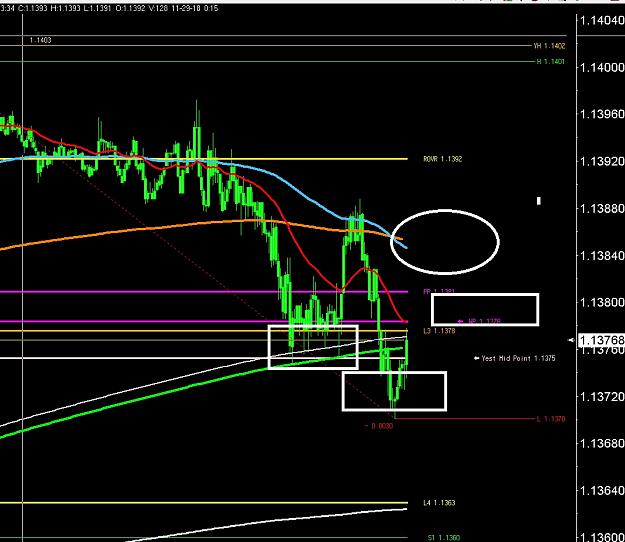Click the 1.13640 price axis value
625x542 pixels.
coord(601,491)
